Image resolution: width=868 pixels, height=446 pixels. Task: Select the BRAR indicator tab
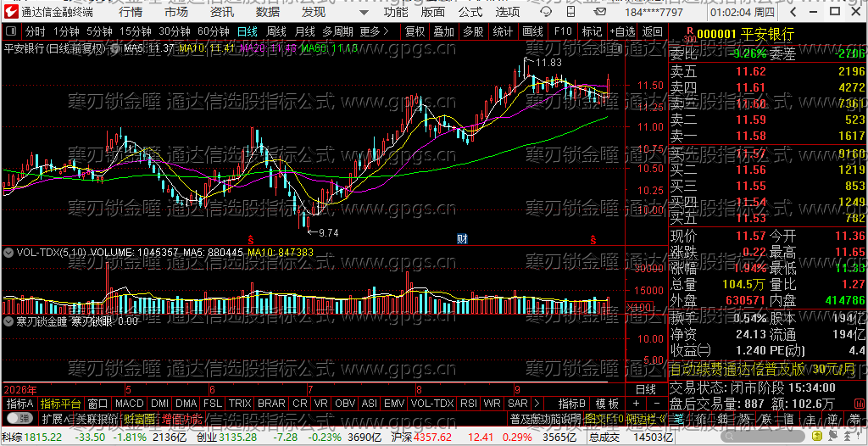[272, 404]
